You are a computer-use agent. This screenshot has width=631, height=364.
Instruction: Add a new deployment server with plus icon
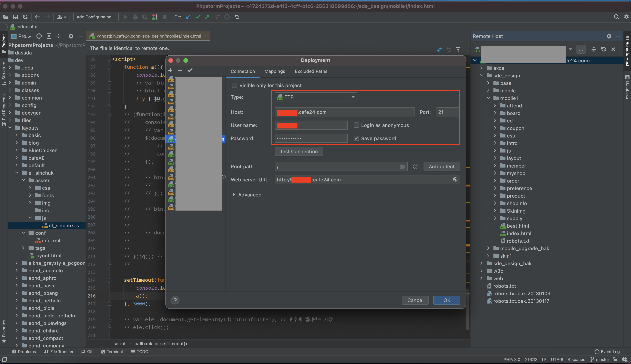click(170, 70)
